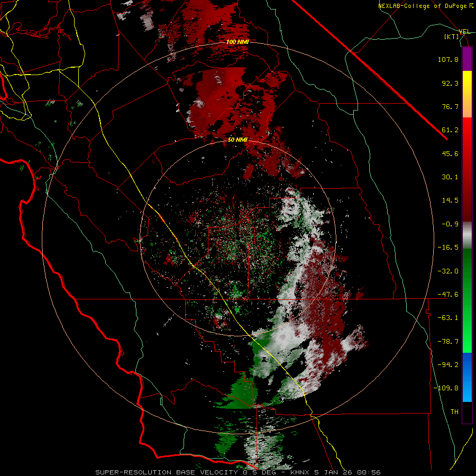Image resolution: width=476 pixels, height=476 pixels.
Task: Click the -78.7 legend value
Action: click(448, 342)
